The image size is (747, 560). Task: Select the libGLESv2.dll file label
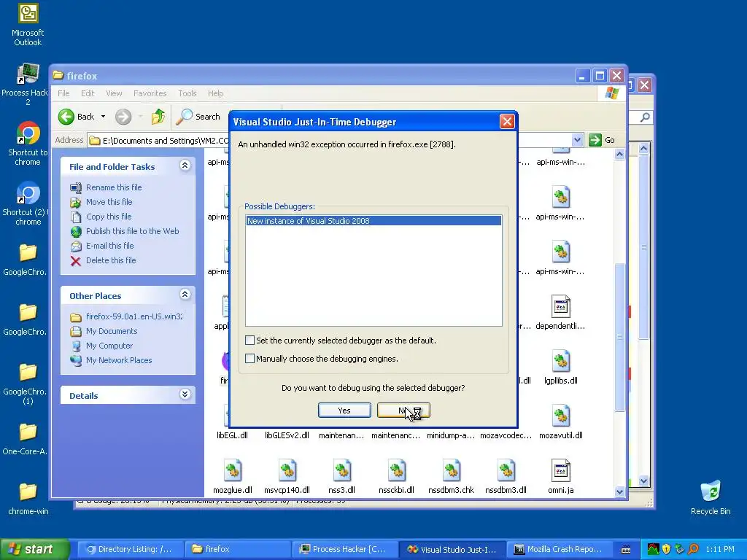coord(287,435)
